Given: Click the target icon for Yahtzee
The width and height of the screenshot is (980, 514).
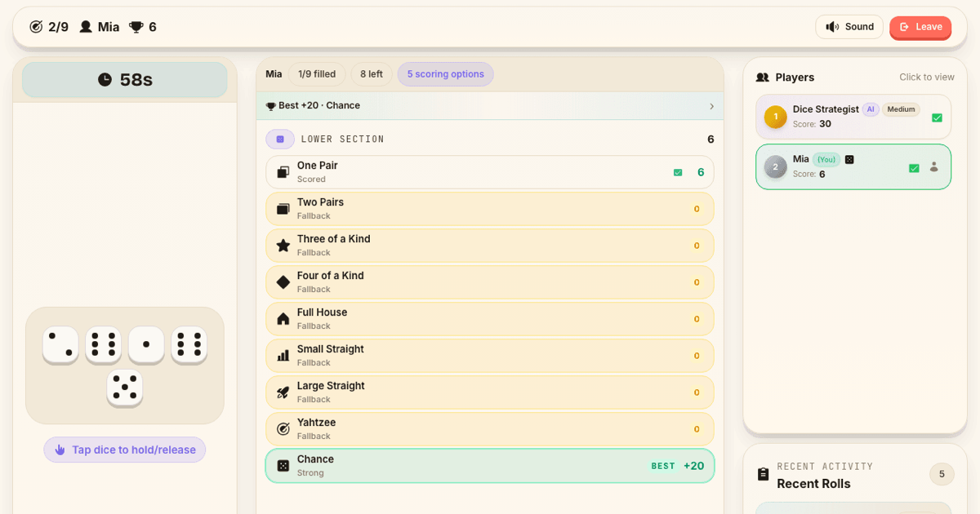Looking at the screenshot, I should (283, 429).
